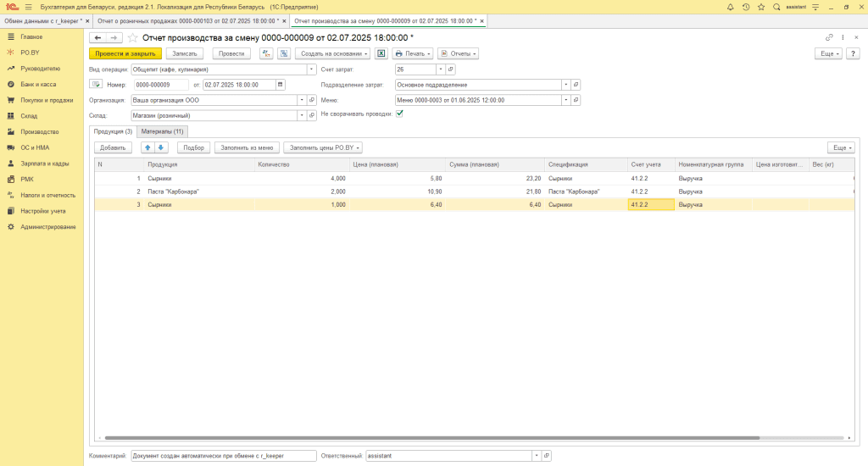Screen dimensions: 868x466
Task: Expand Склад dropdown arrow
Action: pos(302,116)
